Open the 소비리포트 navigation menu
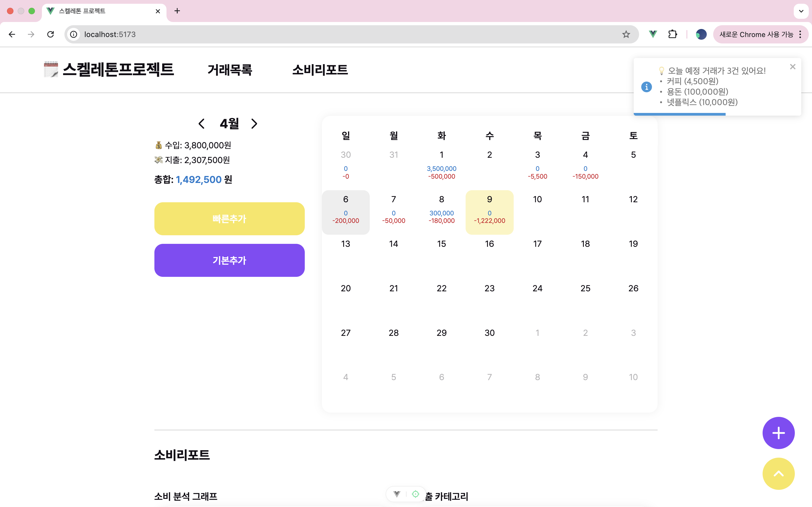 (320, 70)
